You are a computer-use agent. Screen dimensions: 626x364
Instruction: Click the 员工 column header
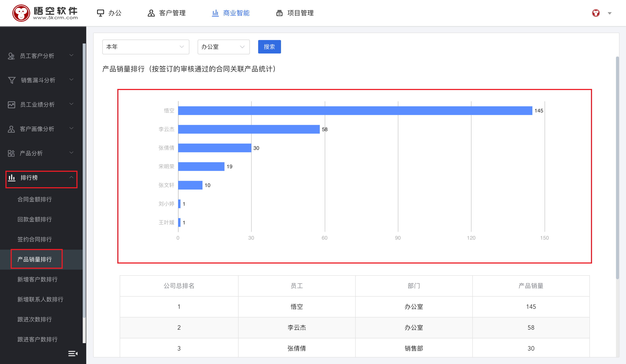coord(297,286)
